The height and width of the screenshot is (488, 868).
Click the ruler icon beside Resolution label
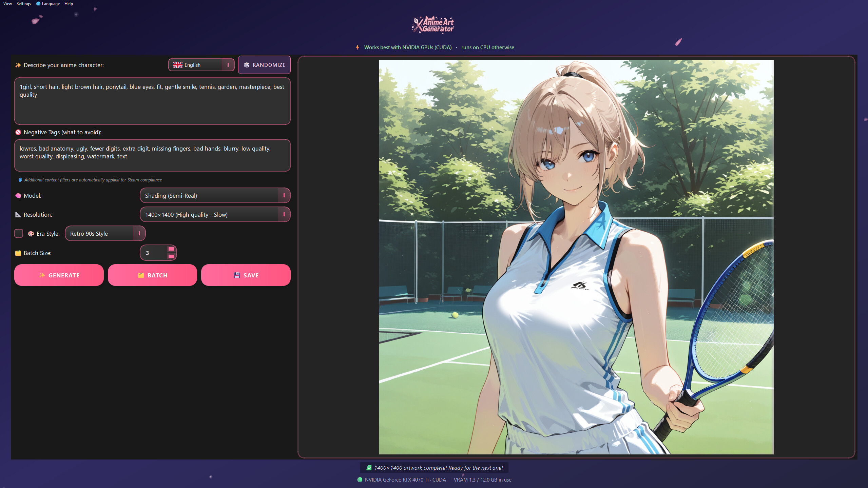point(18,215)
